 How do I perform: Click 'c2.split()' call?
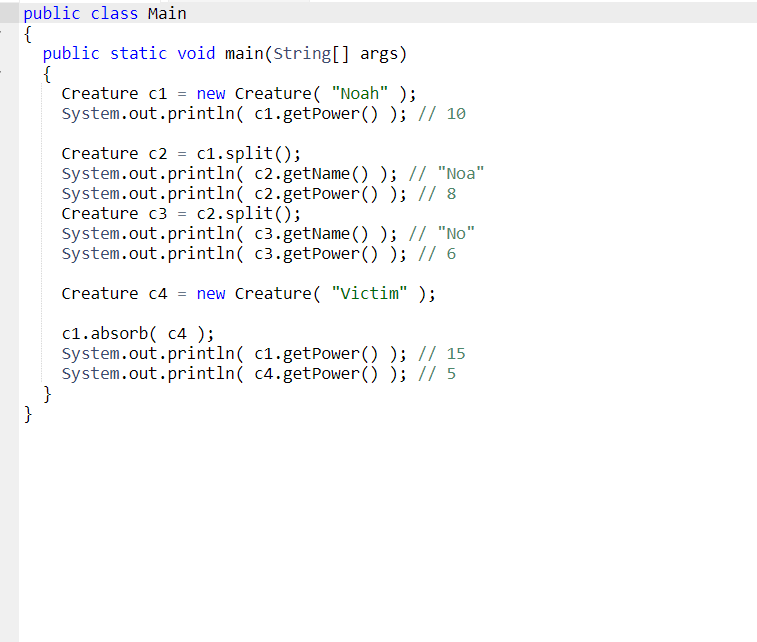pos(244,214)
